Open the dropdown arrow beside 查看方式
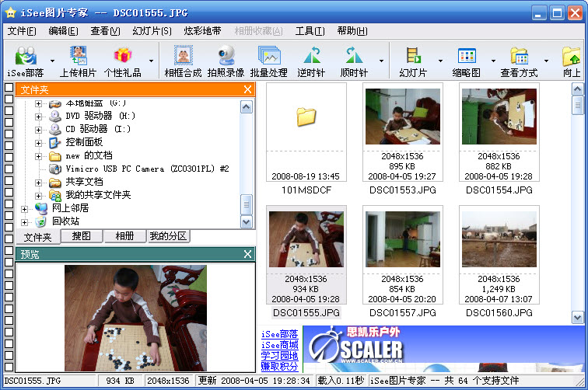This screenshot has height=390, width=588. [x=546, y=60]
